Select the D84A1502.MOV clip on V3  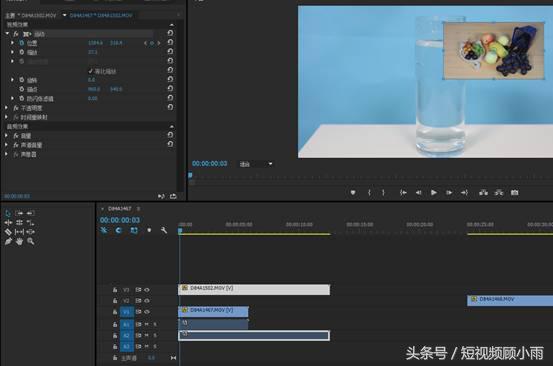254,289
